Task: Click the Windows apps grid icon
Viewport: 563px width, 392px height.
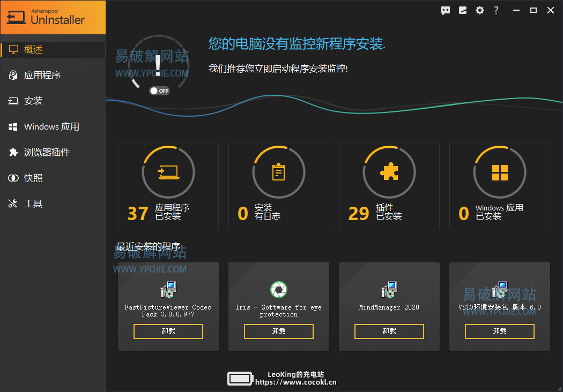Action: coord(500,172)
